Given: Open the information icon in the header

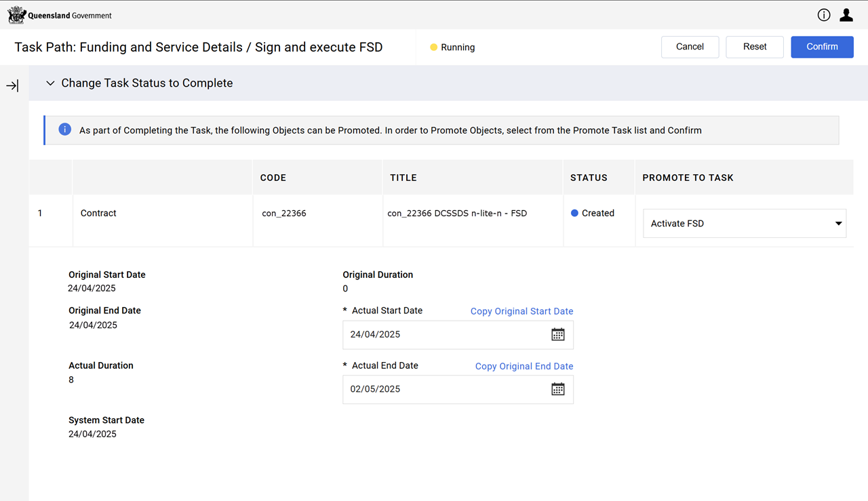Looking at the screenshot, I should (x=824, y=15).
